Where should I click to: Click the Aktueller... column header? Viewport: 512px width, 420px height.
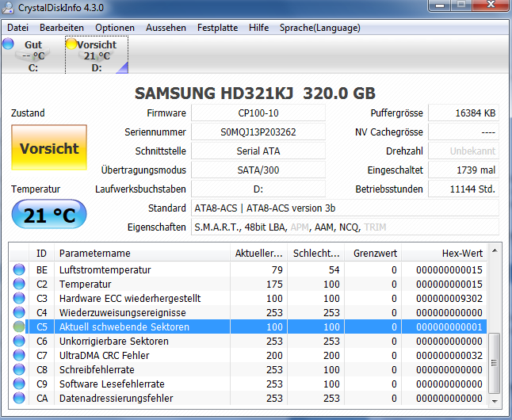click(258, 253)
